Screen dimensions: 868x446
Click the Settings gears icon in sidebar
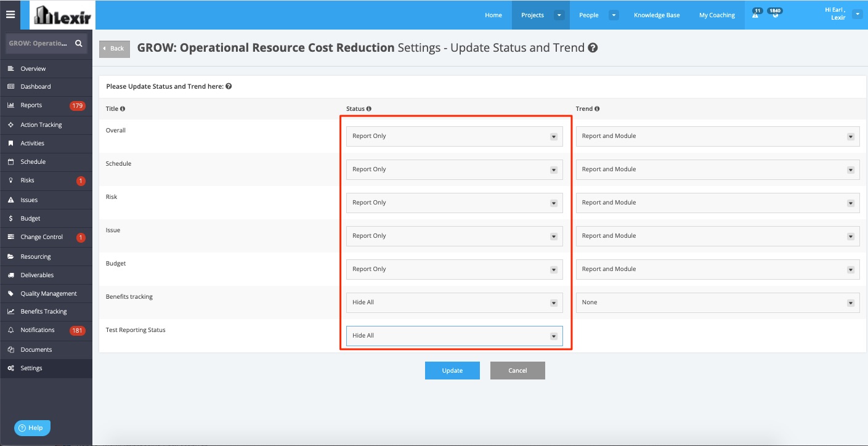point(10,368)
